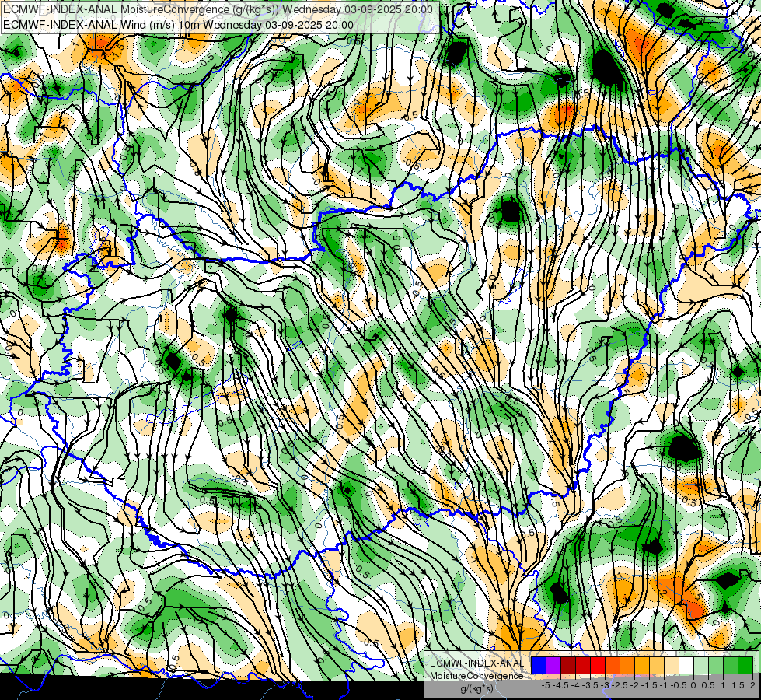Click the legend tick value -3.5
Viewport: 761px width, 700px height.
coord(590,685)
